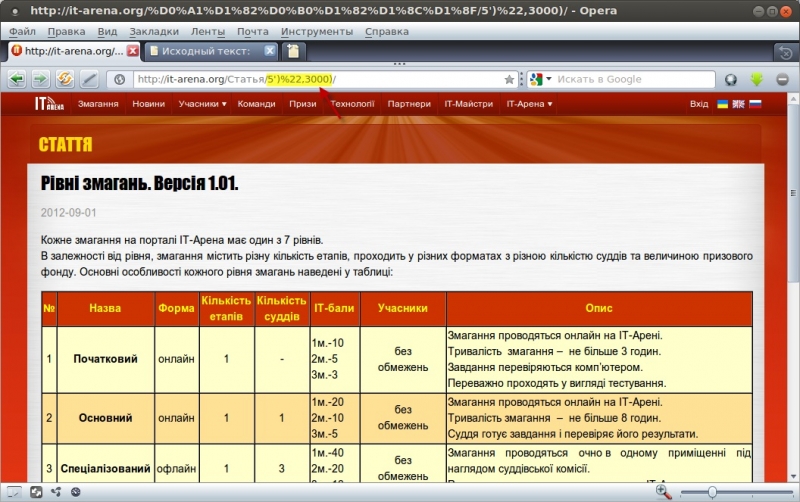
Task: Open the Ленты menu
Action: pyautogui.click(x=208, y=32)
